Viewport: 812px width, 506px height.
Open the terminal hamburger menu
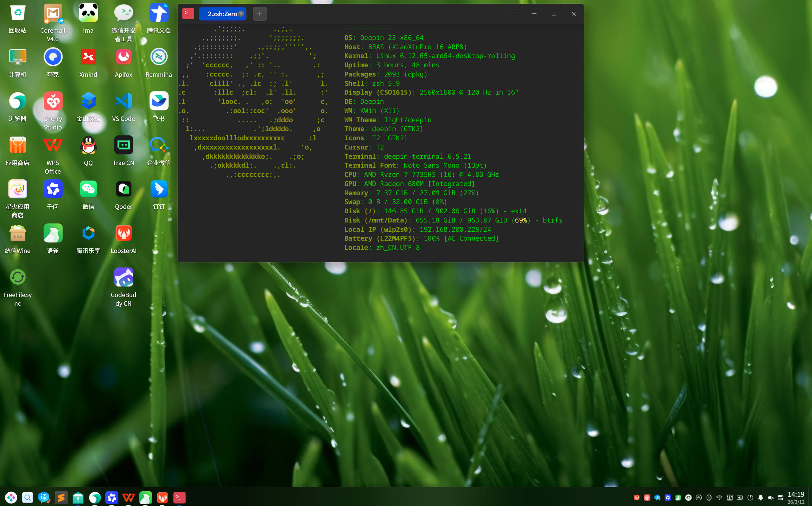coord(514,14)
